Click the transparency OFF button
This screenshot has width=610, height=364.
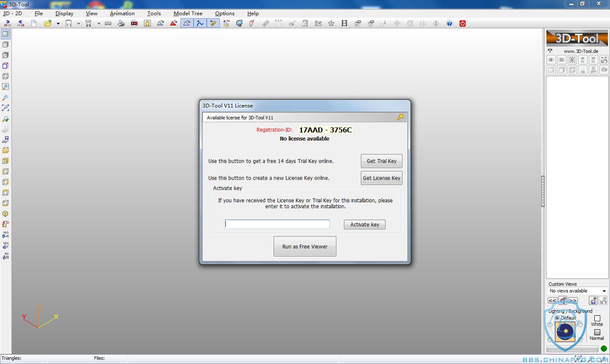tap(593, 70)
